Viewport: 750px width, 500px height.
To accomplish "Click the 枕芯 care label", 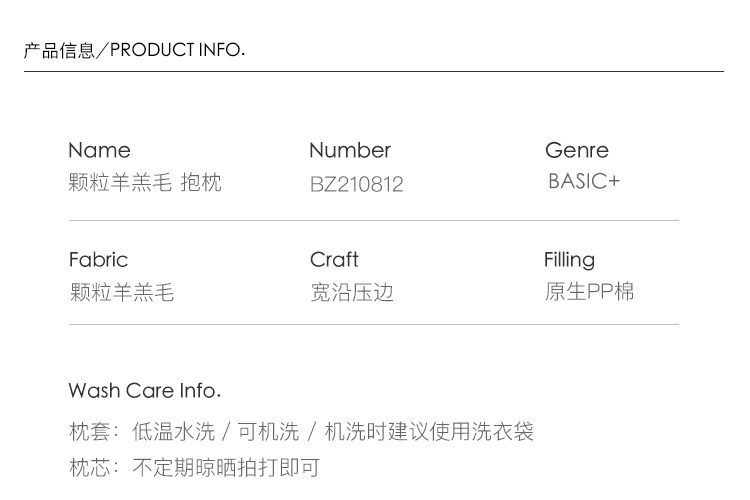I will tap(90, 467).
